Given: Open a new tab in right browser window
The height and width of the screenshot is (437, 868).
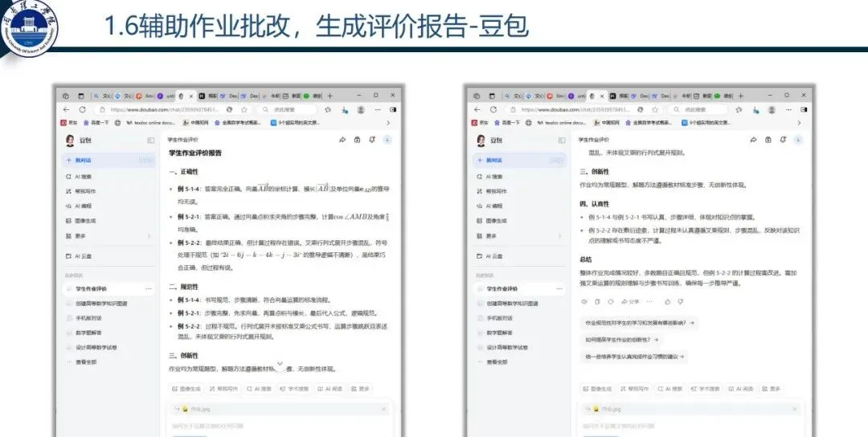Looking at the screenshot, I should click(741, 96).
